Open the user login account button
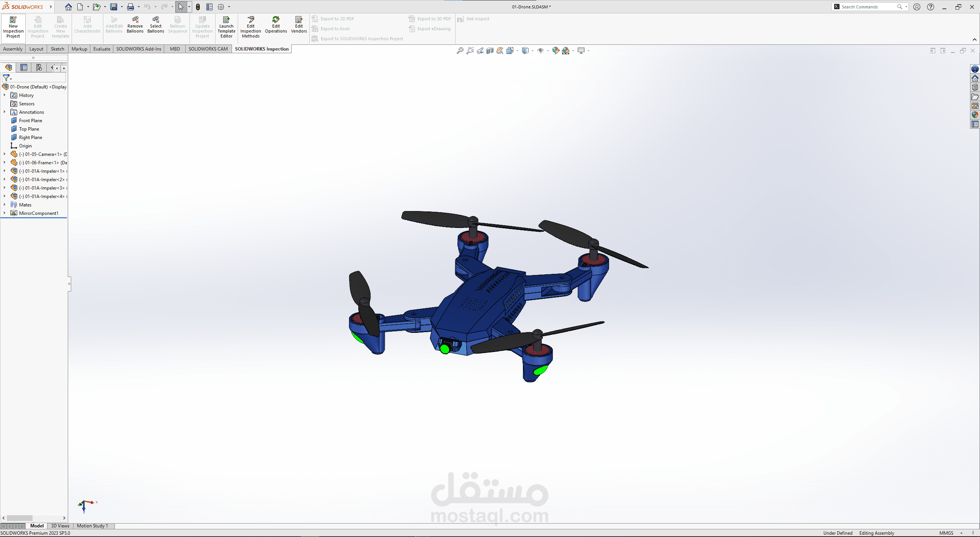Screen dimensions: 980x537 917,7
